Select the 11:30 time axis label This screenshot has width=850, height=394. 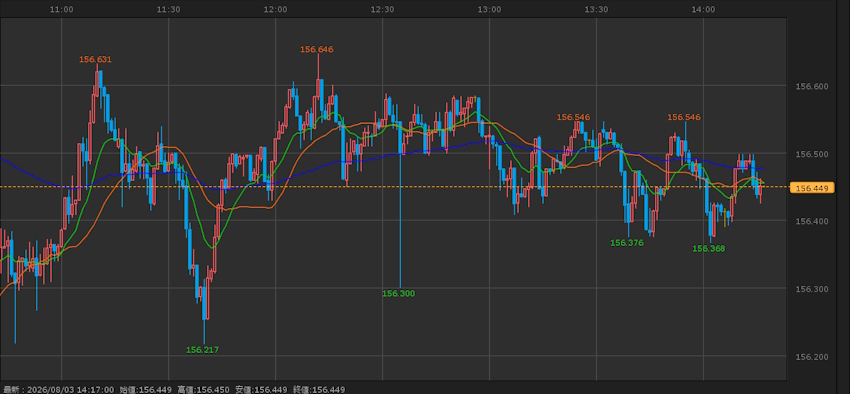coord(169,9)
